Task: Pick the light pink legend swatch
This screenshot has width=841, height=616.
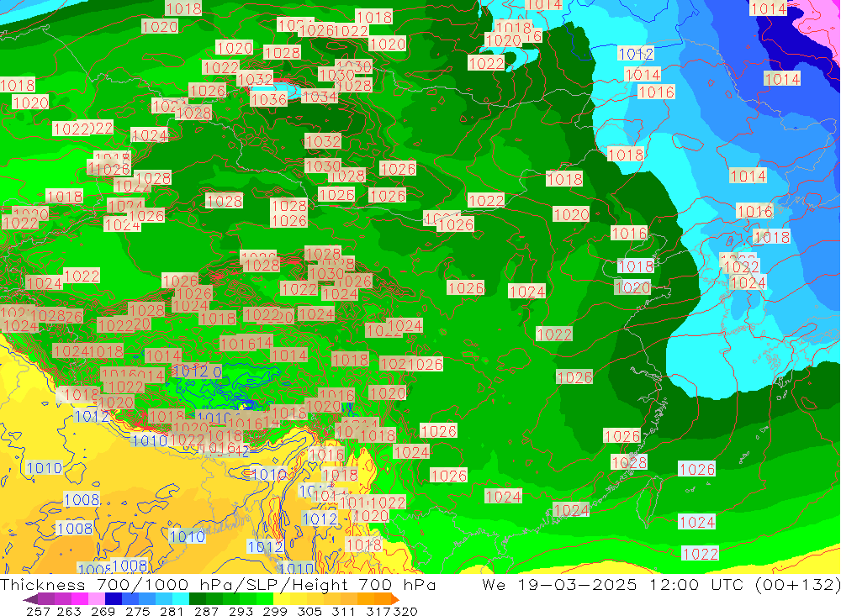Action: click(97, 599)
